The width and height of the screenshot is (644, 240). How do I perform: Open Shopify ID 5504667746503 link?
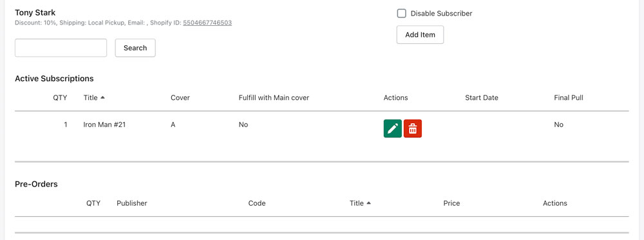pyautogui.click(x=207, y=23)
